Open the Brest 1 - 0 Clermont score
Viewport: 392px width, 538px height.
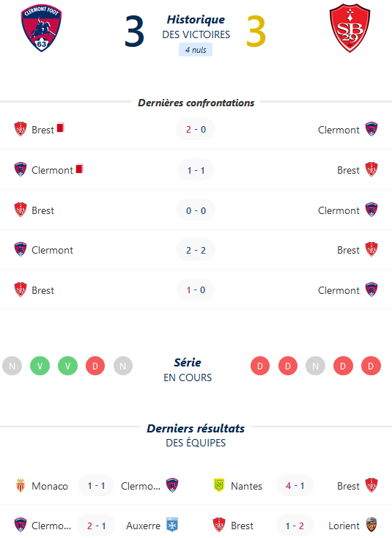click(x=196, y=290)
